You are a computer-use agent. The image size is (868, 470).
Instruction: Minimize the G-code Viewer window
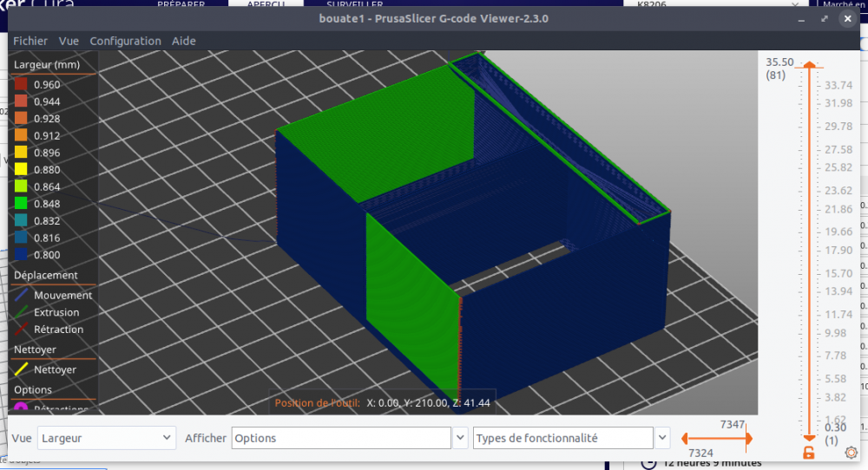coord(801,19)
